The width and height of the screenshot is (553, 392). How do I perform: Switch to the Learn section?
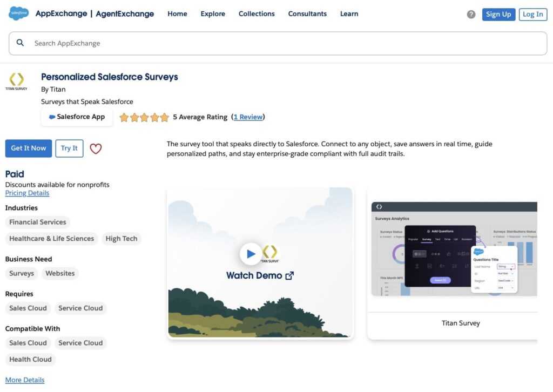(x=349, y=13)
